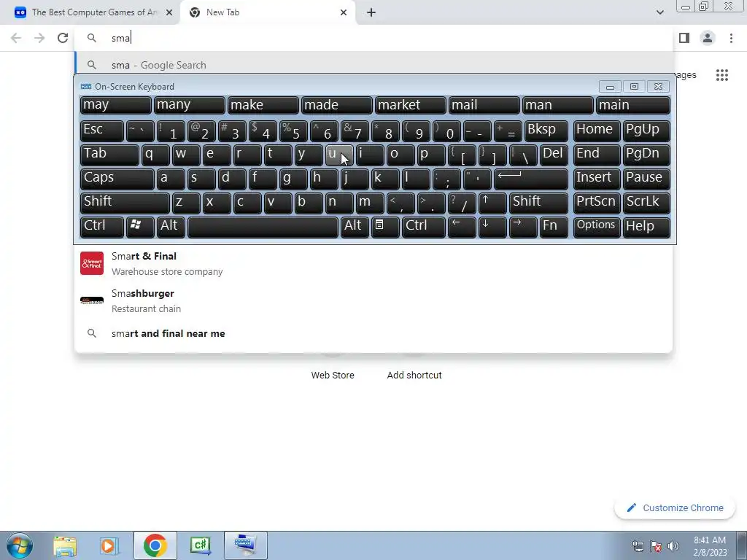Click the PrtScn key
The width and height of the screenshot is (747, 560).
597,203
